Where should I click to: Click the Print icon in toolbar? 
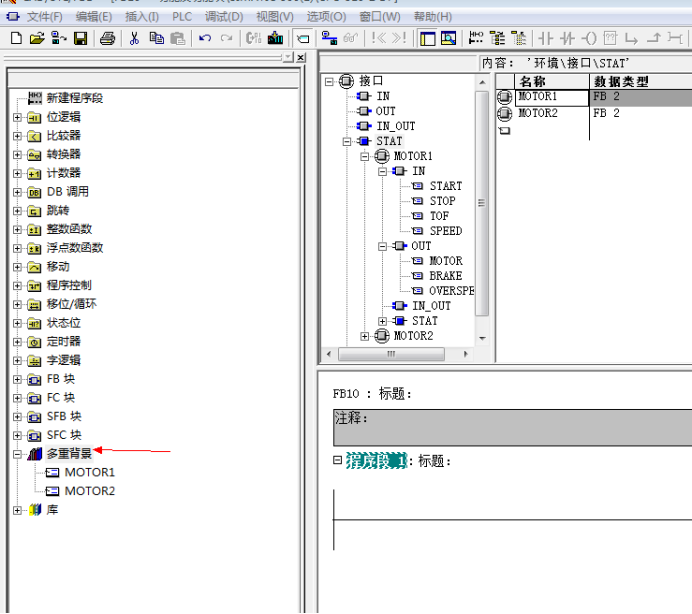pyautogui.click(x=107, y=38)
